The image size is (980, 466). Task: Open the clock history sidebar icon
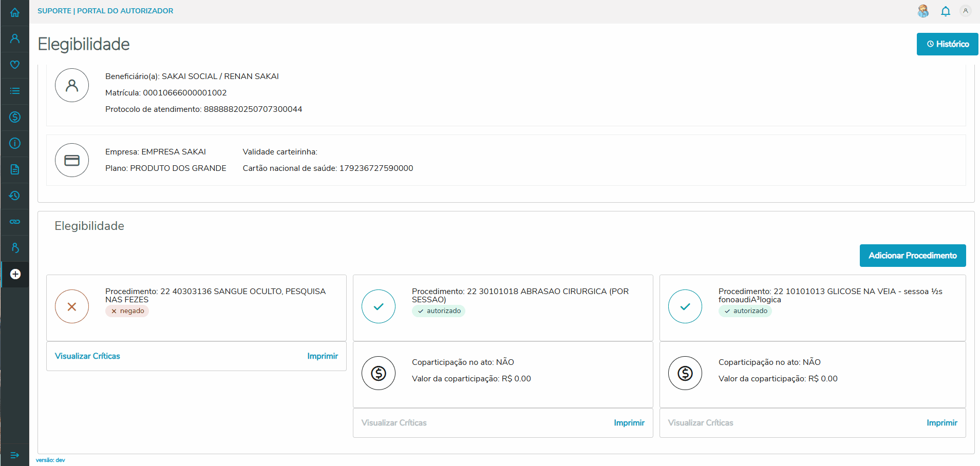(15, 196)
